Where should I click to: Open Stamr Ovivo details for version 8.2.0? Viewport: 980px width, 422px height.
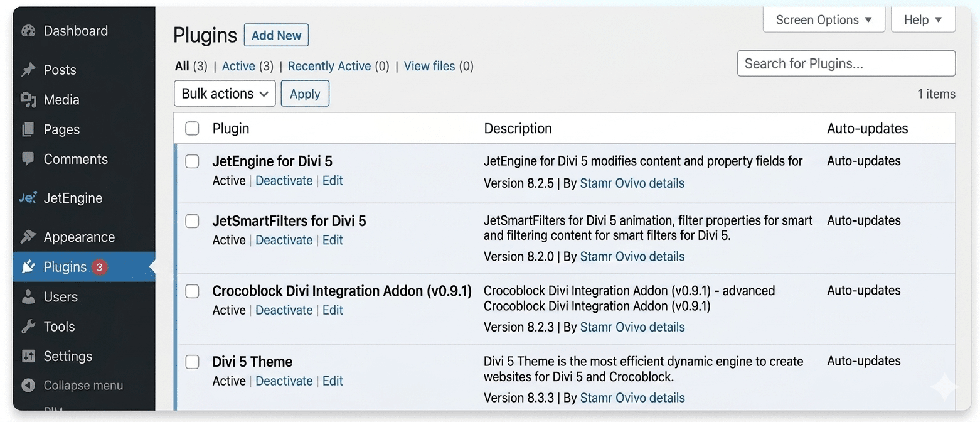[x=632, y=256]
